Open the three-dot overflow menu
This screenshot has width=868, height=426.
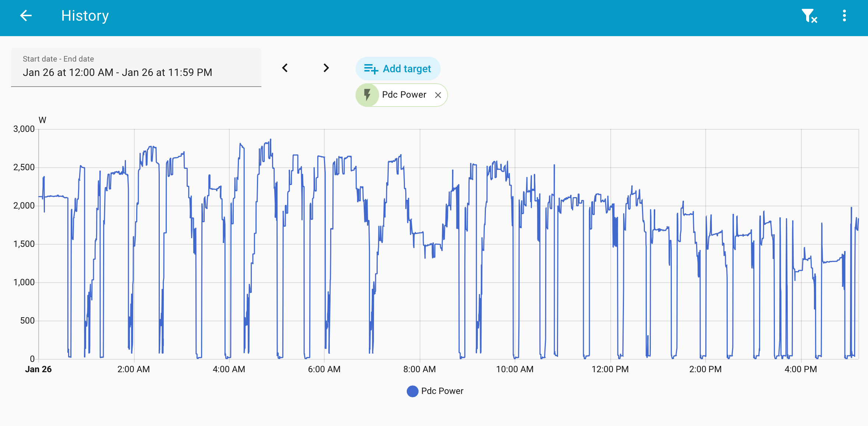[844, 16]
